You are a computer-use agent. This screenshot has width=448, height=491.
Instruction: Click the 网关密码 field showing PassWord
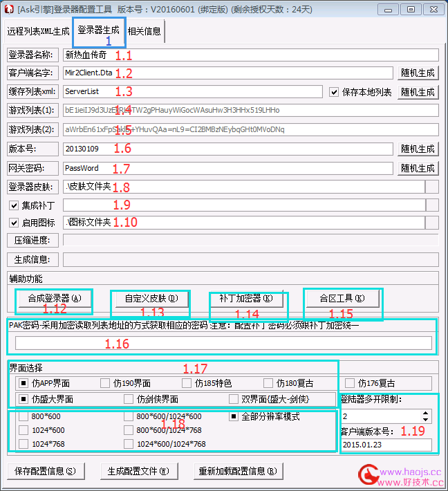point(228,168)
